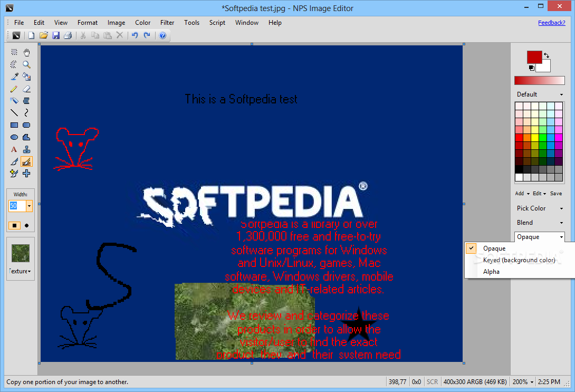Select the plain brush tool
This screenshot has height=392, width=575.
point(14,161)
